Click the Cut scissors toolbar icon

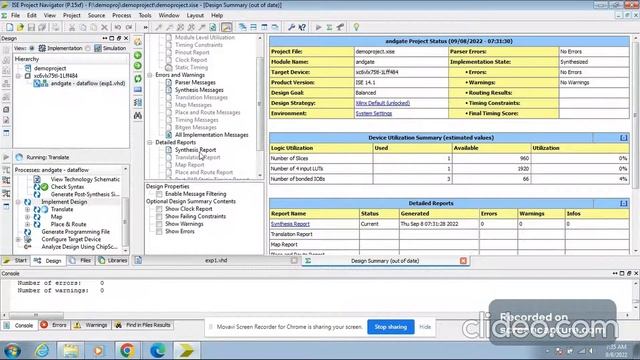click(x=72, y=27)
